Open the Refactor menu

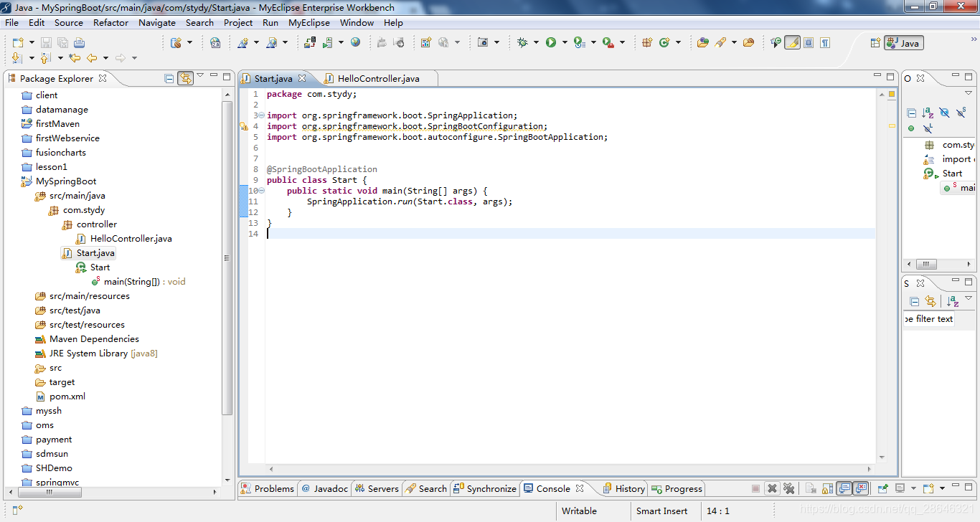(x=110, y=22)
